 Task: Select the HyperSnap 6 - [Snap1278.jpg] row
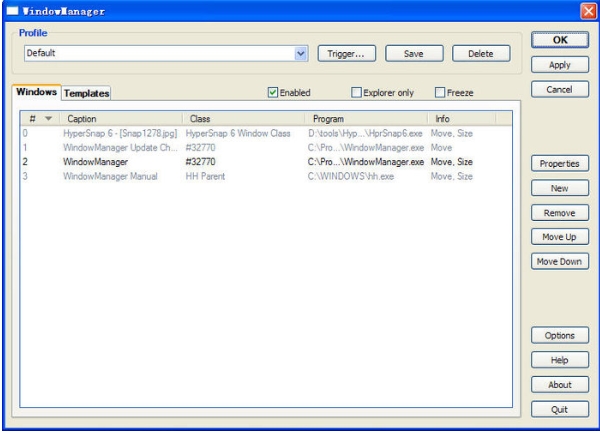(x=266, y=133)
